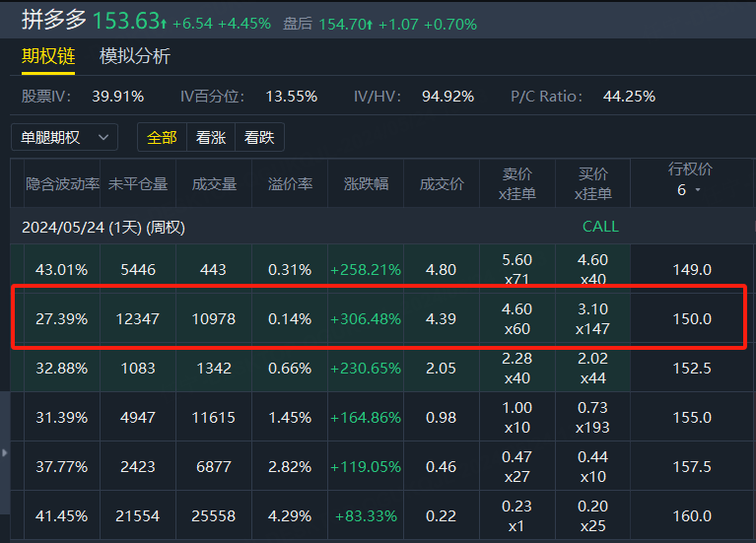Click the 4.60 x40 bid price cell

(592, 269)
